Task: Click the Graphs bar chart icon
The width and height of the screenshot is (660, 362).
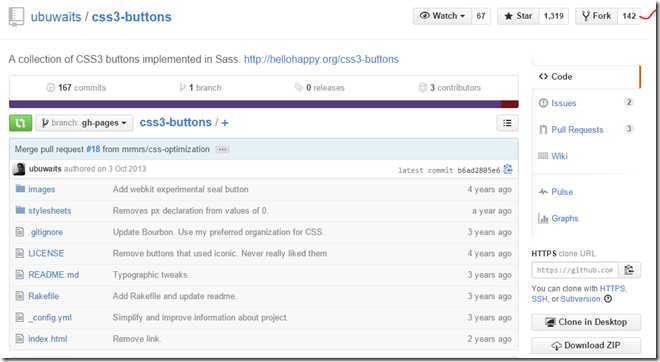Action: pos(543,218)
